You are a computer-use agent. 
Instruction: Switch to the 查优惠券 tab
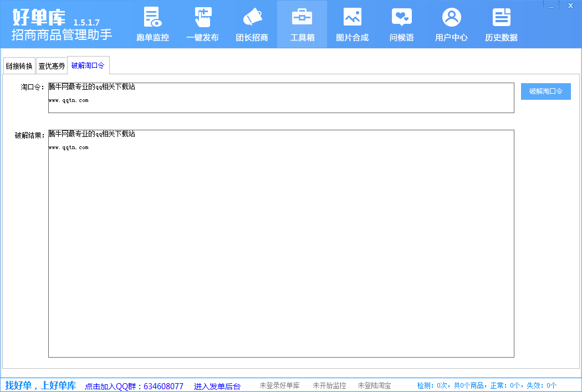point(52,66)
